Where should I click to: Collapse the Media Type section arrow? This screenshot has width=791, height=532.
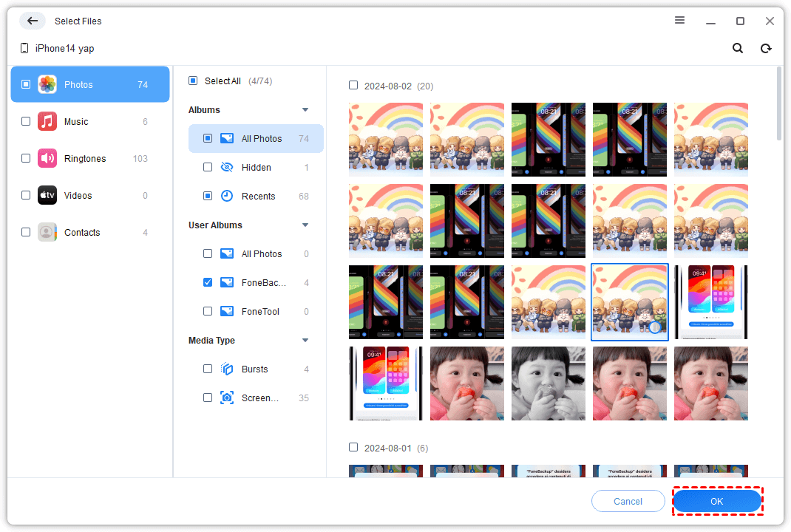point(305,341)
